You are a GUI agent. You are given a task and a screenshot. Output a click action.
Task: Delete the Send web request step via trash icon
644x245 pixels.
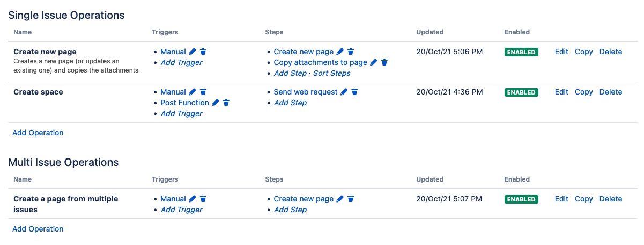pyautogui.click(x=354, y=92)
